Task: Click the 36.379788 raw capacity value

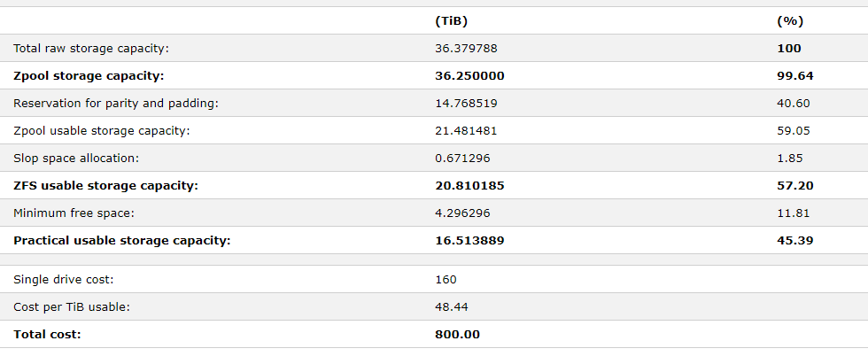Action: click(466, 48)
